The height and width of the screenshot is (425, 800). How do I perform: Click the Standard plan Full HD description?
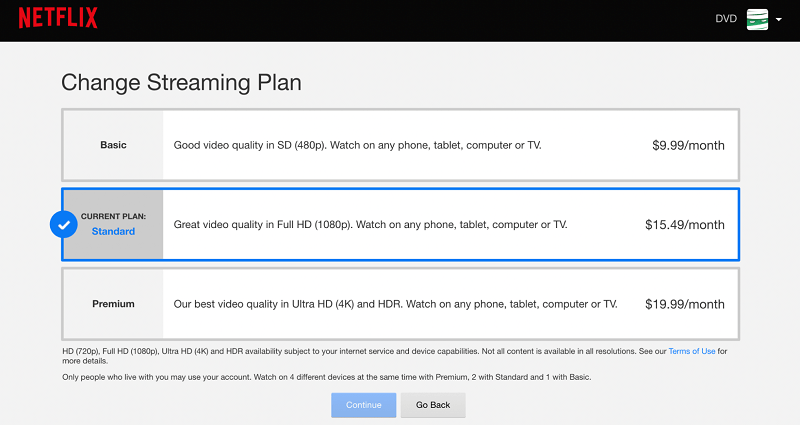[370, 225]
